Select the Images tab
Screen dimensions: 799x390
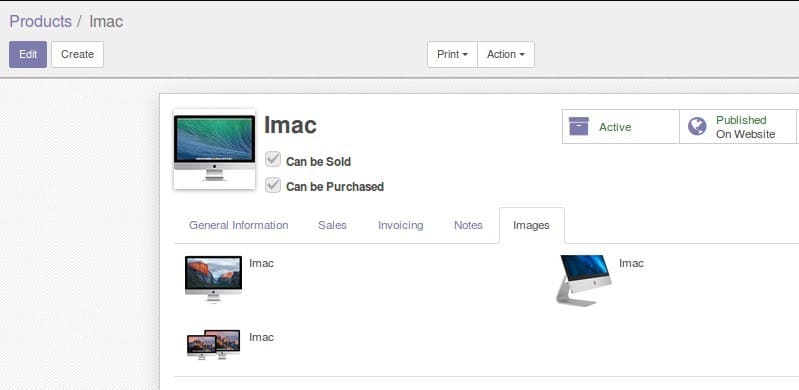(x=531, y=225)
